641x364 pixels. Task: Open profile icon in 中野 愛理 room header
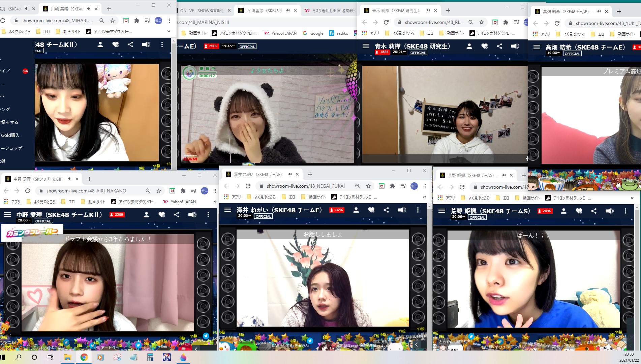tap(146, 215)
